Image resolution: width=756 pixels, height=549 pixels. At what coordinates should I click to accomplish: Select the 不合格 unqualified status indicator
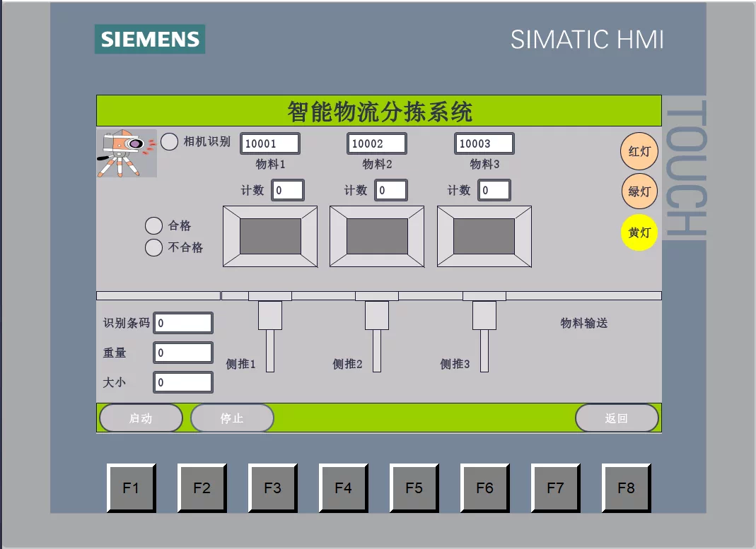[x=154, y=247]
